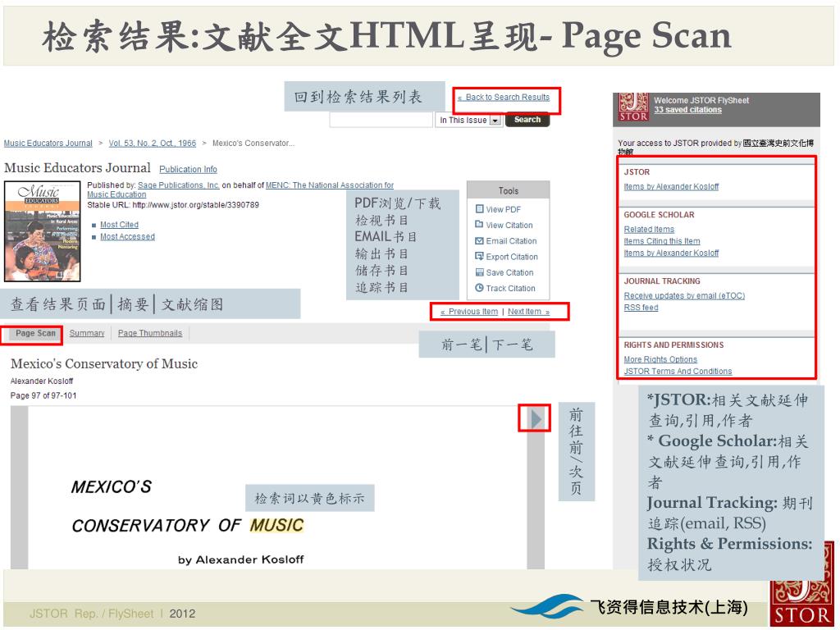Viewport: 840px width, 630px height.
Task: Click author name Alexander Kosloff under title
Action: pos(42,381)
